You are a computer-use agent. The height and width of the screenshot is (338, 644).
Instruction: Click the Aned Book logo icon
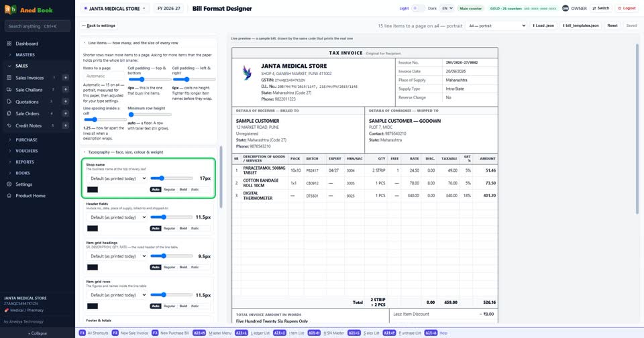tap(10, 9)
